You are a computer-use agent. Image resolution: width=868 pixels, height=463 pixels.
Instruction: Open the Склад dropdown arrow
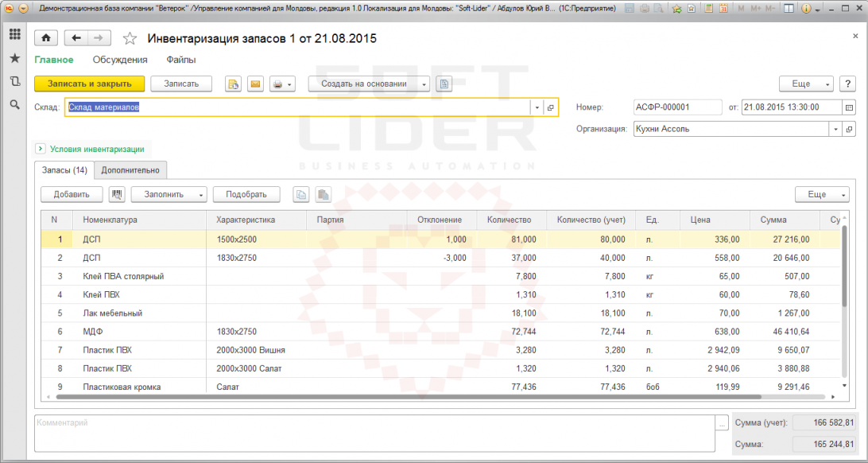click(537, 107)
